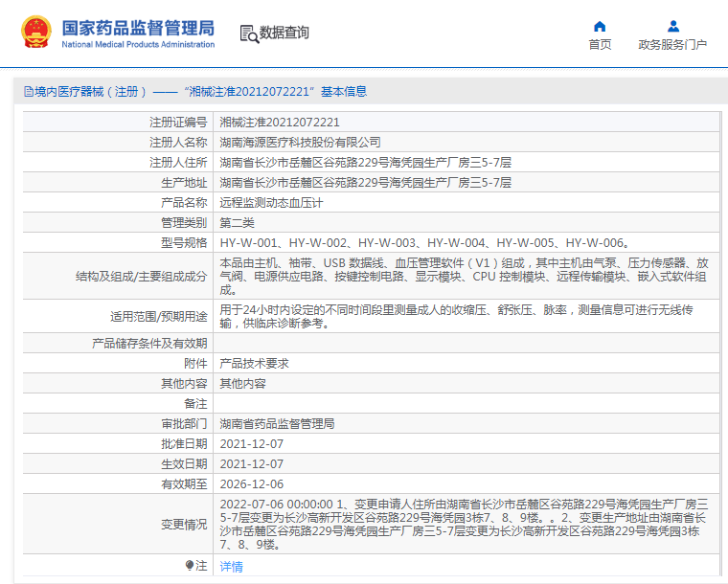Select expiry date 2026-12-06

point(252,484)
